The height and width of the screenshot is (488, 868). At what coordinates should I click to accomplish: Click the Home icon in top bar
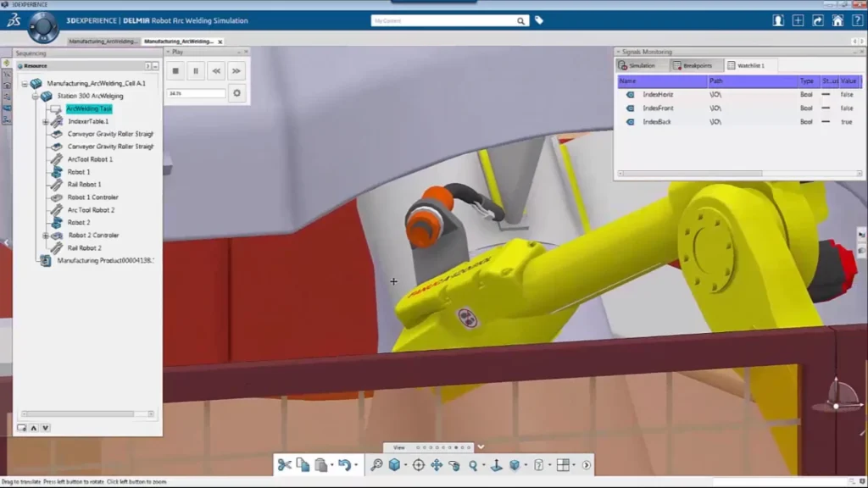click(x=837, y=20)
